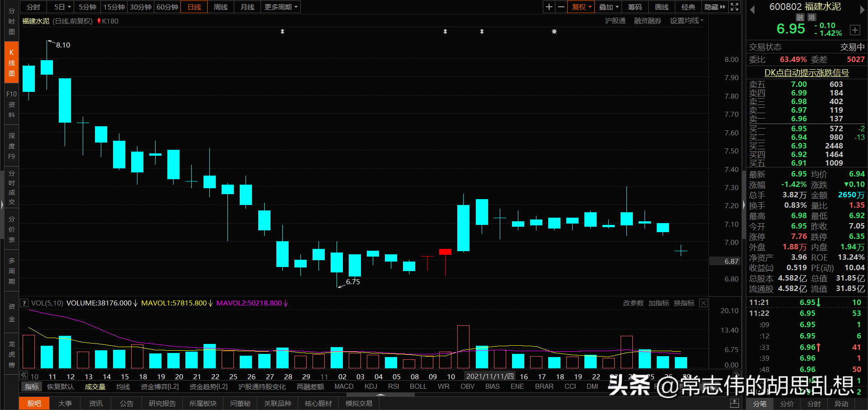Click 改参数 to change indicator parameters
Screen dimensions: 868x410
(x=633, y=303)
